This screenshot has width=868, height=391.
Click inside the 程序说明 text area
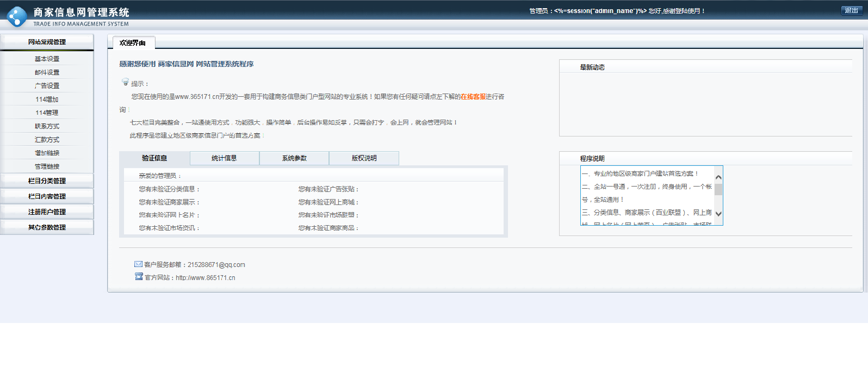tap(647, 196)
